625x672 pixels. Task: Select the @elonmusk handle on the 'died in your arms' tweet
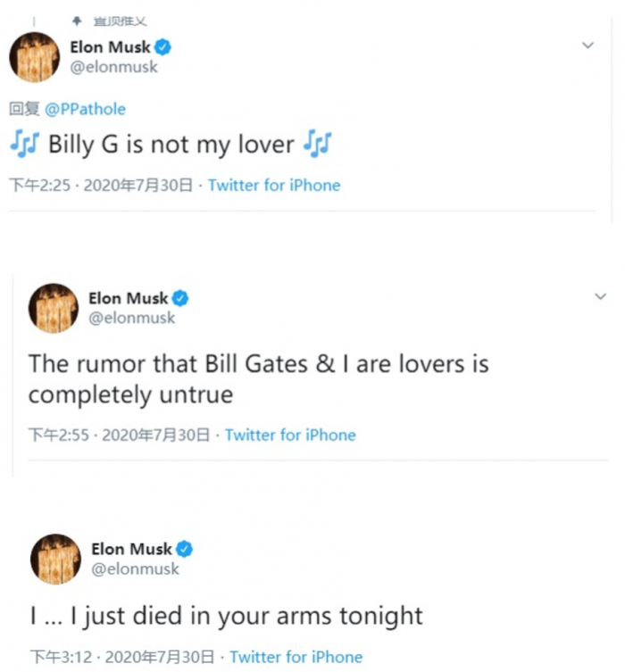pyautogui.click(x=135, y=568)
